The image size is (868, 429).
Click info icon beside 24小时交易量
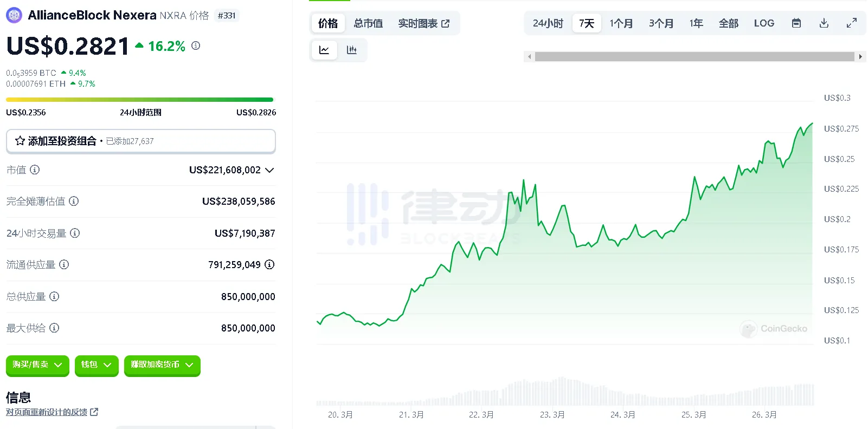pos(75,233)
